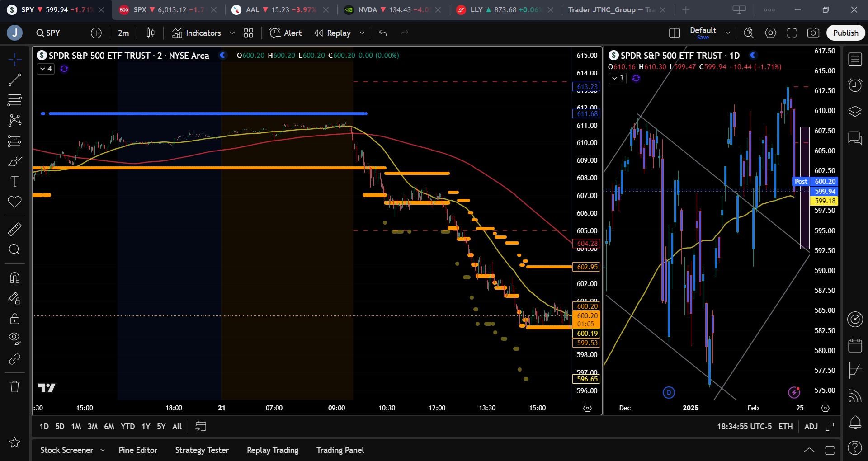
Task: Undo the last chart action
Action: pos(383,33)
